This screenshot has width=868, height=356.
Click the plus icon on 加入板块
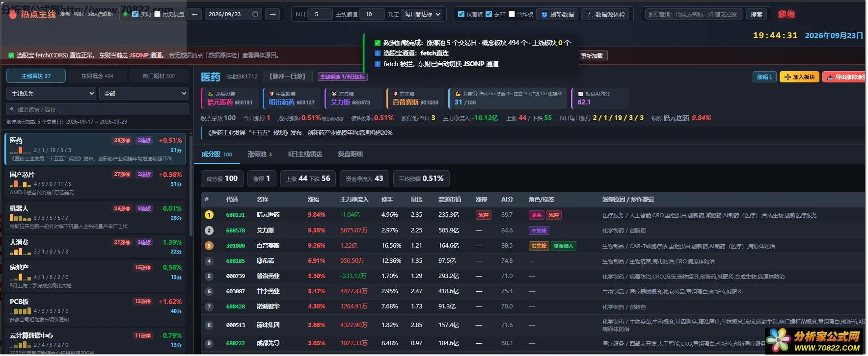pyautogui.click(x=787, y=77)
